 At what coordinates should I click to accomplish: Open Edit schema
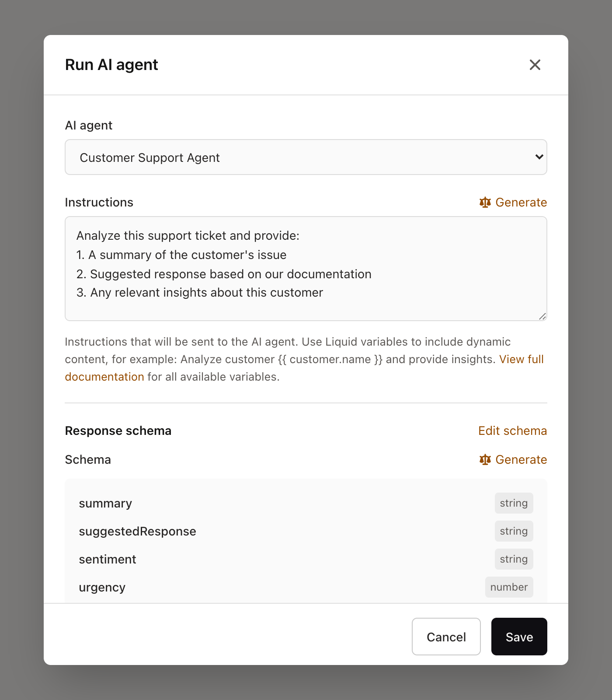pyautogui.click(x=512, y=430)
